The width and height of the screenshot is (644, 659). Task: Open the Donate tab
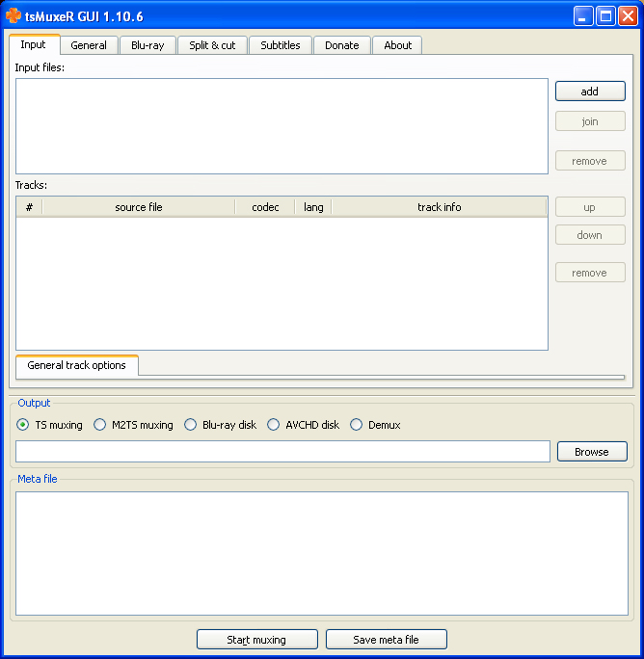[x=342, y=45]
